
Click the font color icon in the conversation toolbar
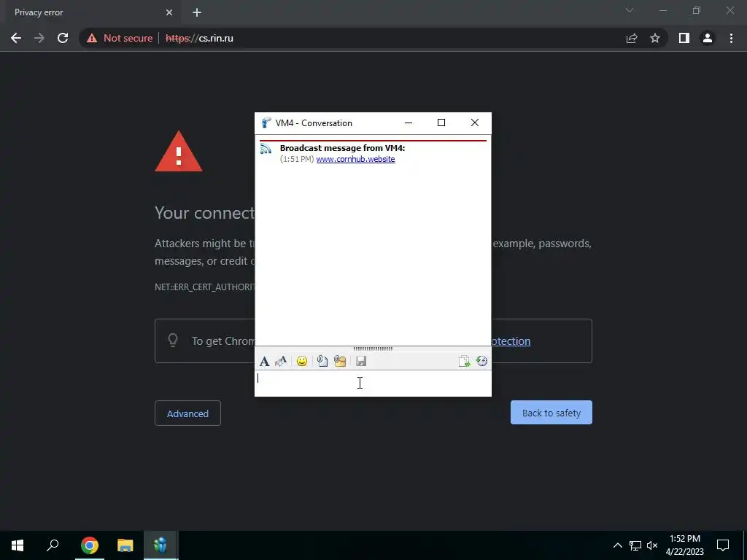tap(281, 362)
